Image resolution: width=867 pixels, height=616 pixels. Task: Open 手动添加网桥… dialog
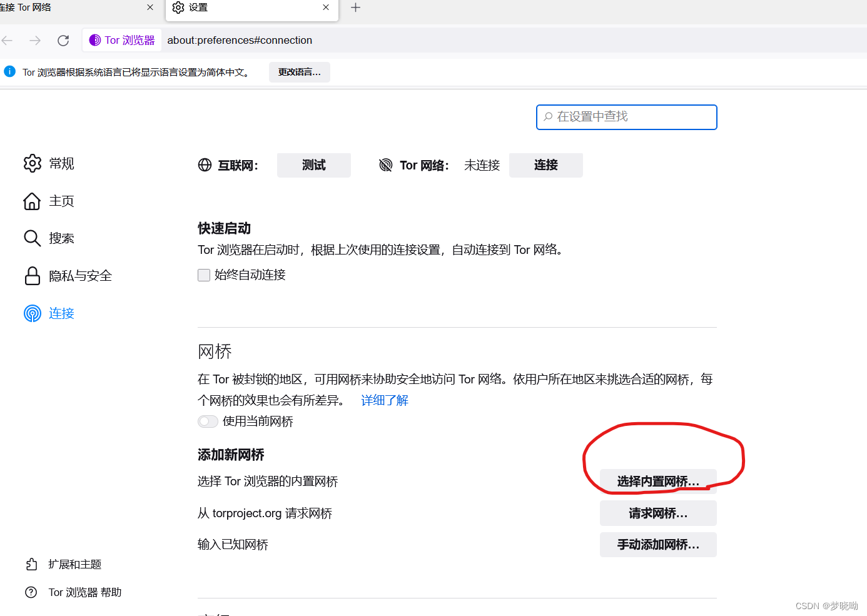tap(658, 544)
